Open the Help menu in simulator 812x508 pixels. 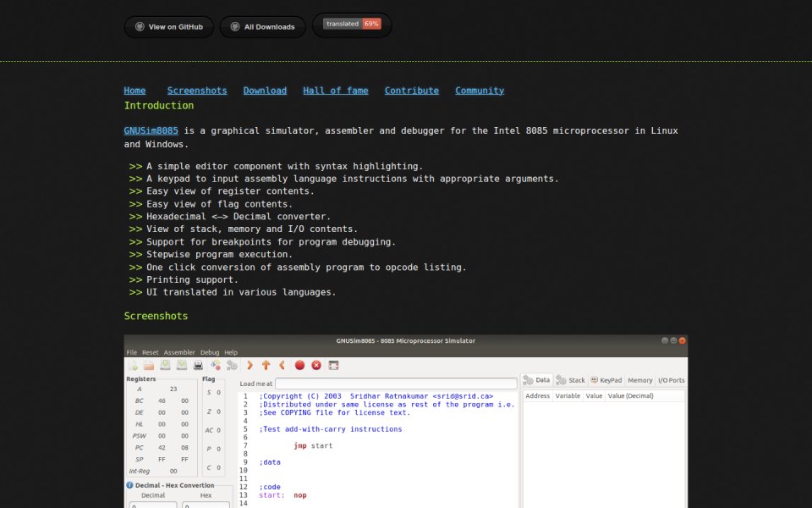tap(231, 352)
